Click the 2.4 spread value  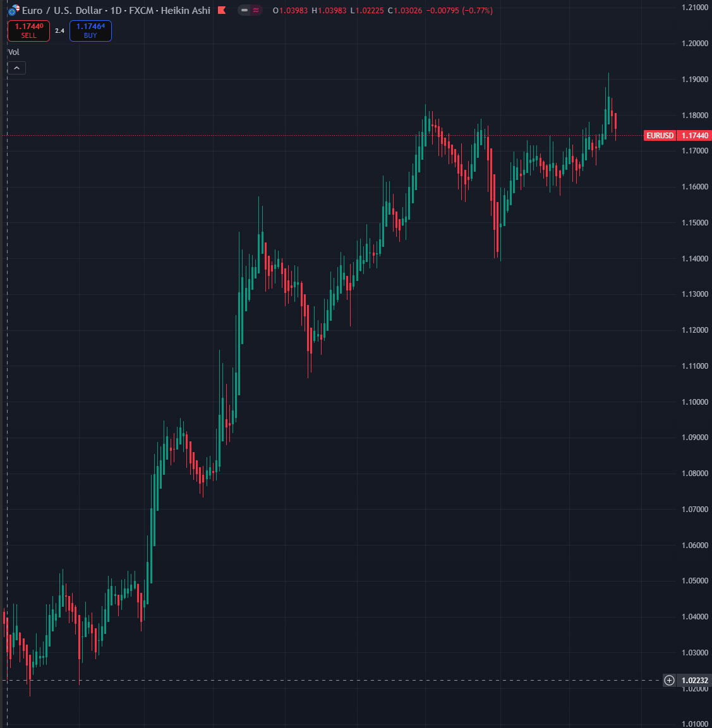[59, 31]
